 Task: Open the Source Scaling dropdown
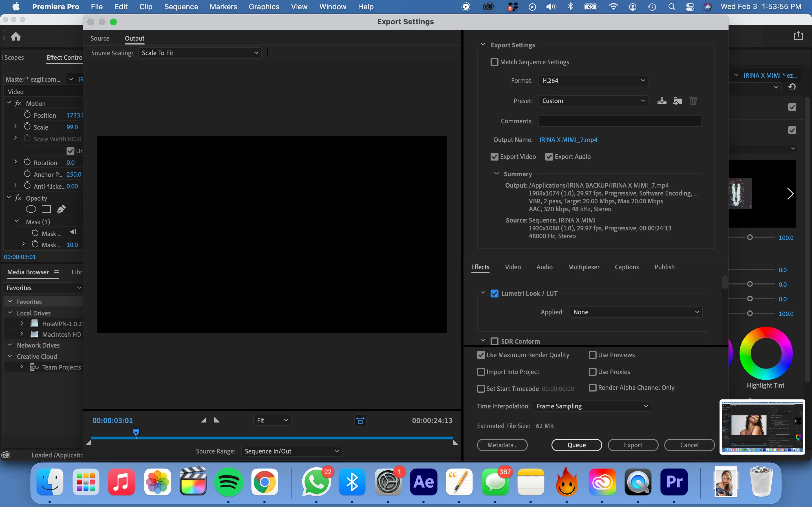pos(200,53)
